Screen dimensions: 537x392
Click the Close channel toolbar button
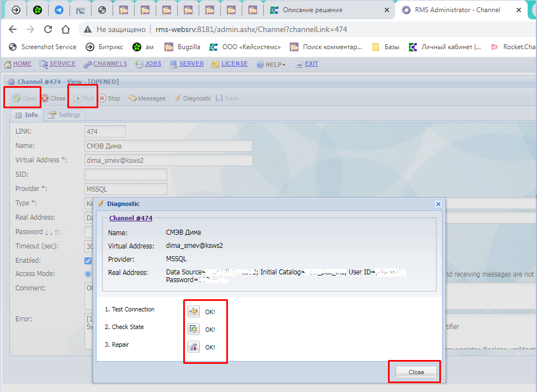pos(54,98)
